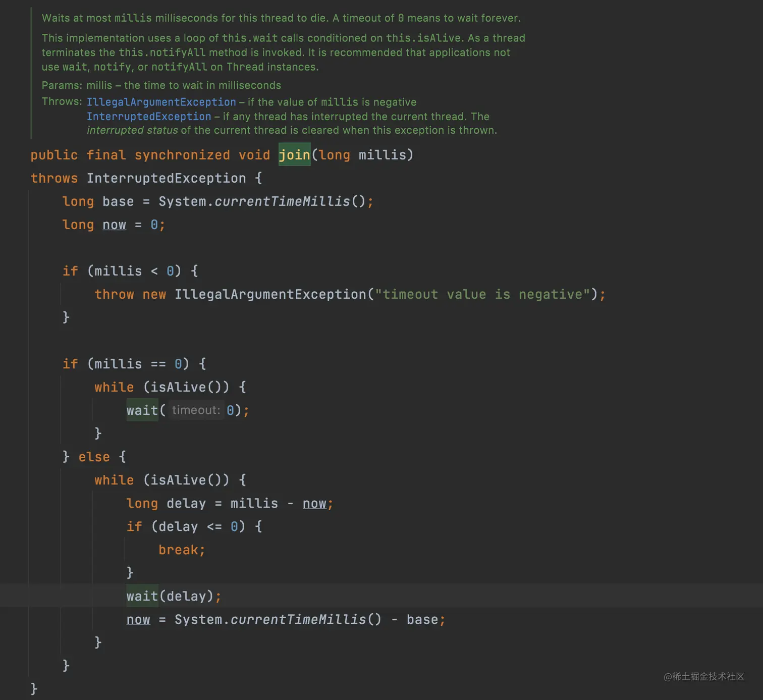This screenshot has width=763, height=700.
Task: Click the throw keyword
Action: (114, 294)
